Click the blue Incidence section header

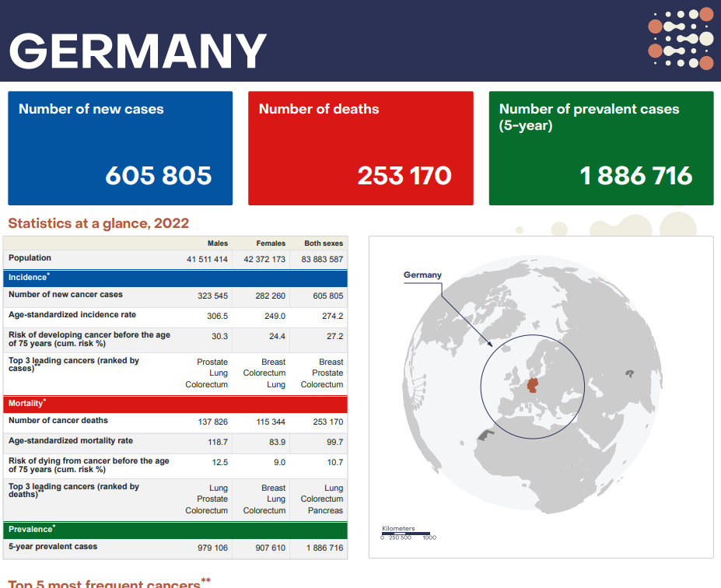(175, 278)
